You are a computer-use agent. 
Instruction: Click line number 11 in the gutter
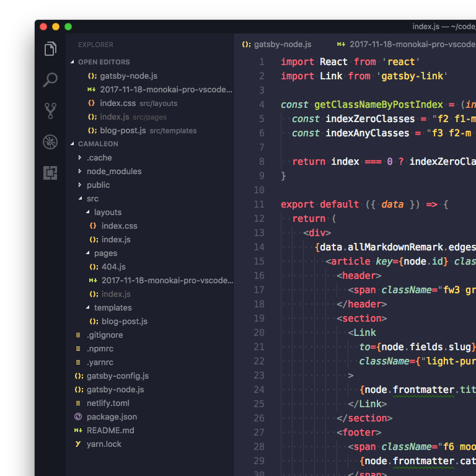tap(259, 205)
